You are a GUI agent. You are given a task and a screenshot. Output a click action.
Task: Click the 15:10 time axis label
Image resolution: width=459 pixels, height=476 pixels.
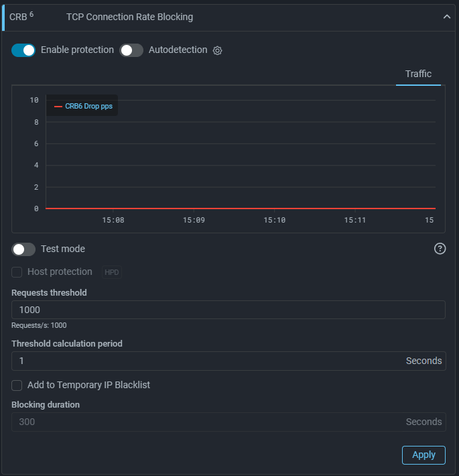coord(274,220)
